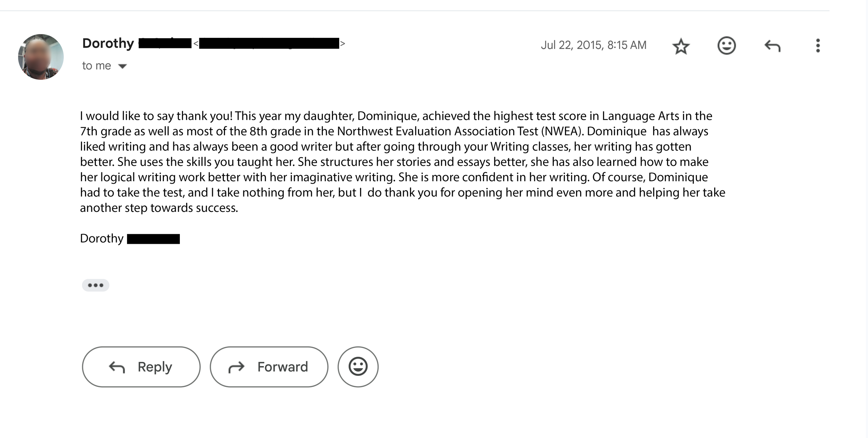Viewport: 868px width, 438px height.
Task: Click the redacted sender email address in brackets
Action: (x=269, y=43)
